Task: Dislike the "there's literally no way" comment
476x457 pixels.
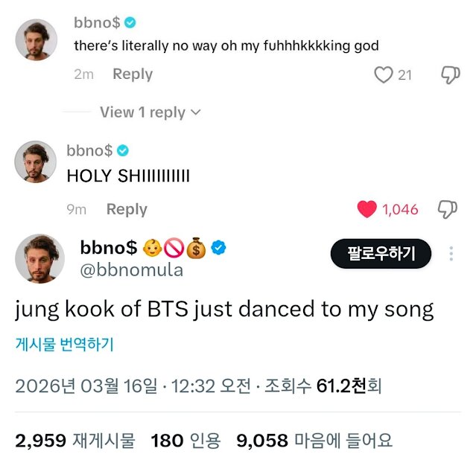Action: (x=450, y=74)
